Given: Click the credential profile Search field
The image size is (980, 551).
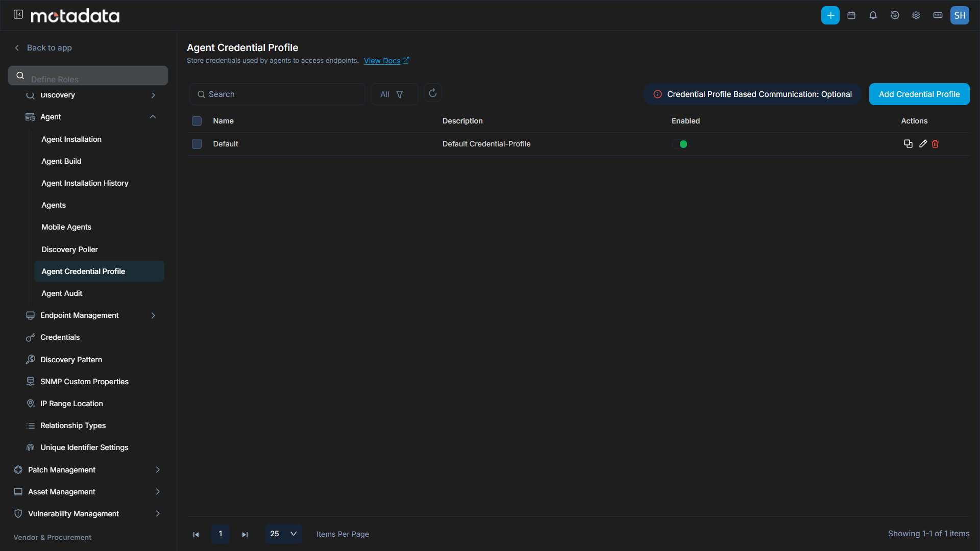Looking at the screenshot, I should 277,94.
